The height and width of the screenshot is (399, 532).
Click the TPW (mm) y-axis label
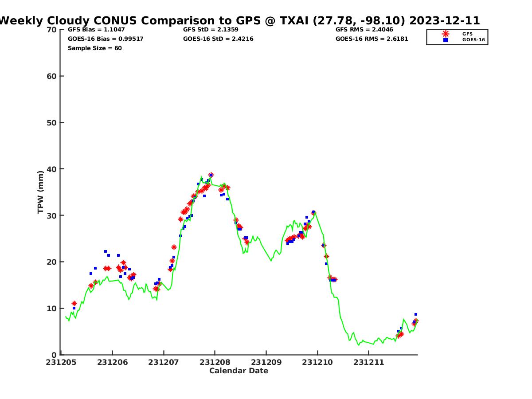point(41,192)
